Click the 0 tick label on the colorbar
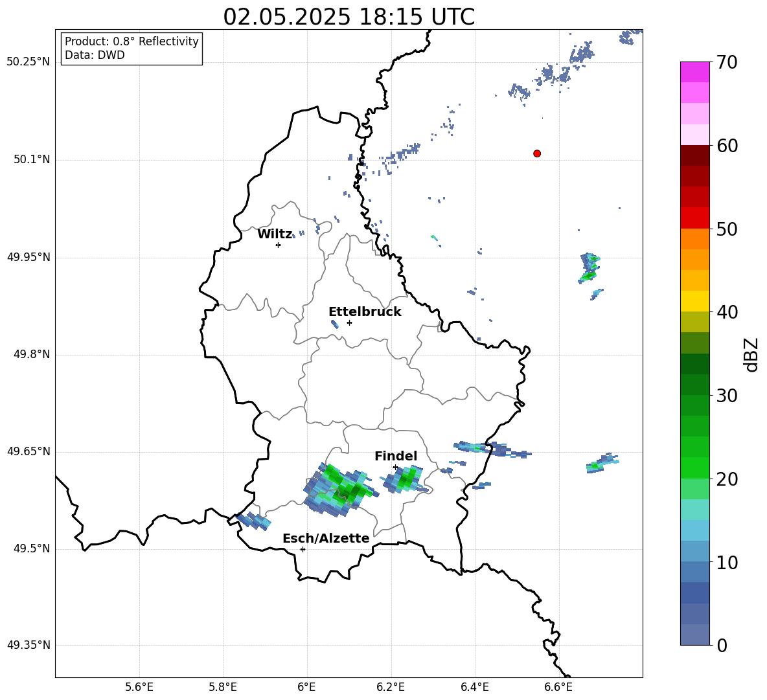 (x=722, y=646)
